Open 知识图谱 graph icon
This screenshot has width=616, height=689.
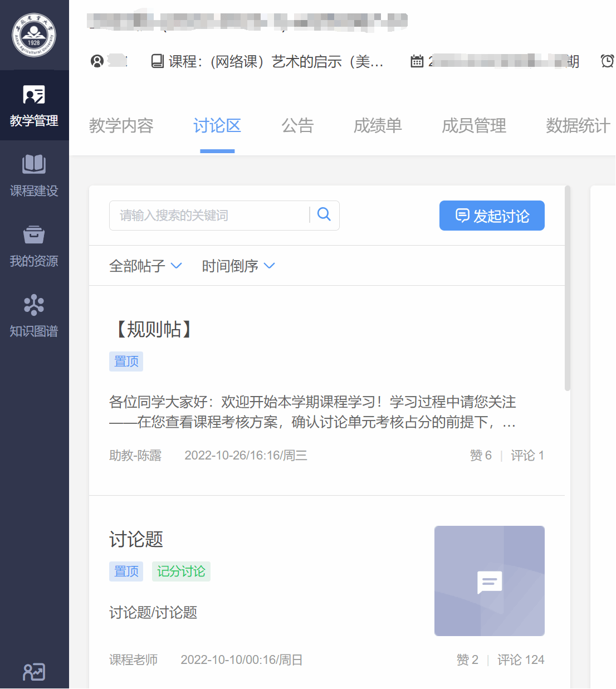click(x=34, y=305)
